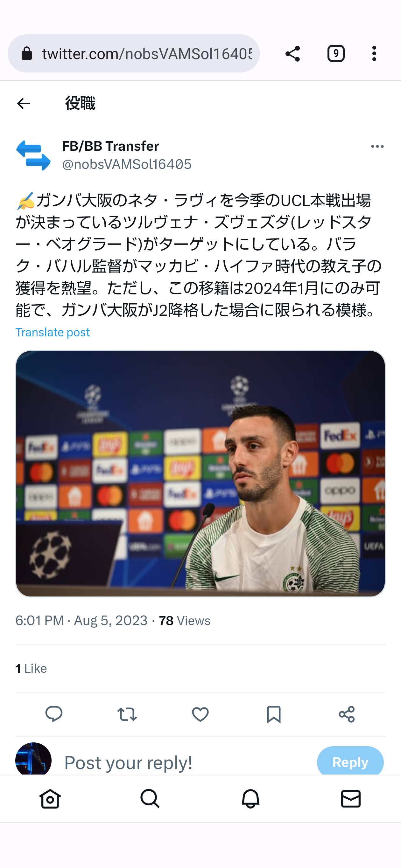This screenshot has height=868, width=401.
Task: Share the post via share icon
Action: (347, 714)
